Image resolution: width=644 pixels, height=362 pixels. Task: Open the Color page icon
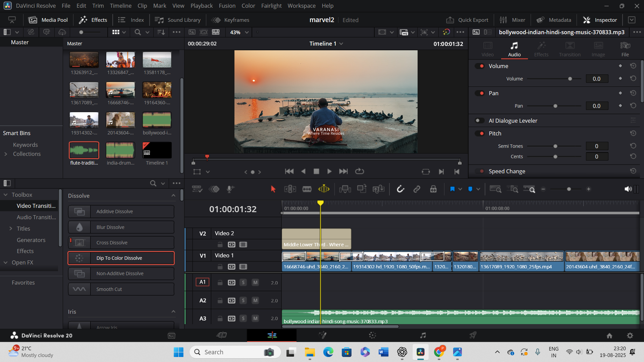tap(372, 335)
